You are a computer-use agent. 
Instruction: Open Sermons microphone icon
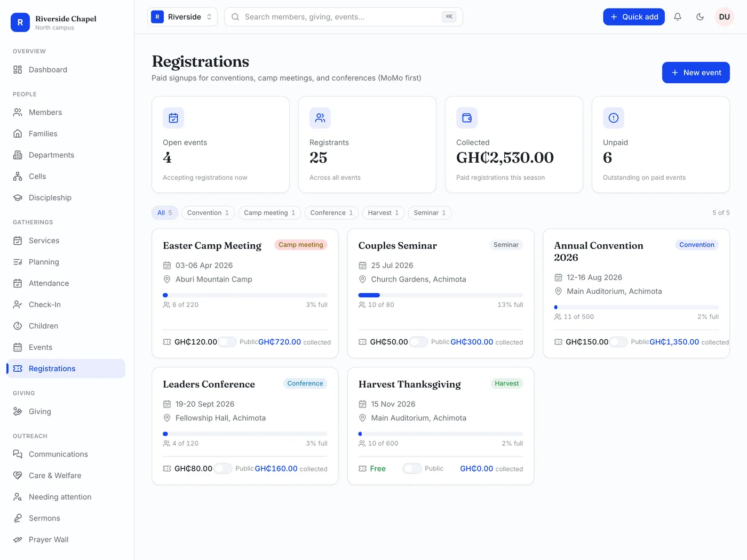coord(18,518)
